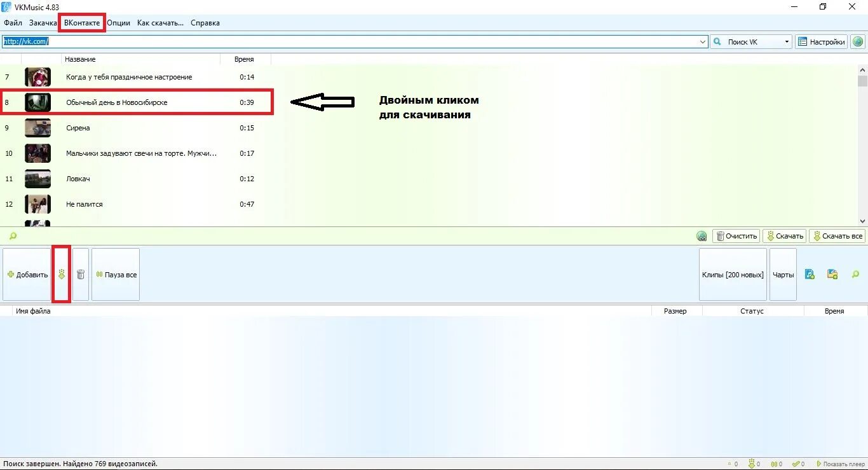Click Скачать to download selected item
Screen dimensions: 868x470
pos(784,236)
